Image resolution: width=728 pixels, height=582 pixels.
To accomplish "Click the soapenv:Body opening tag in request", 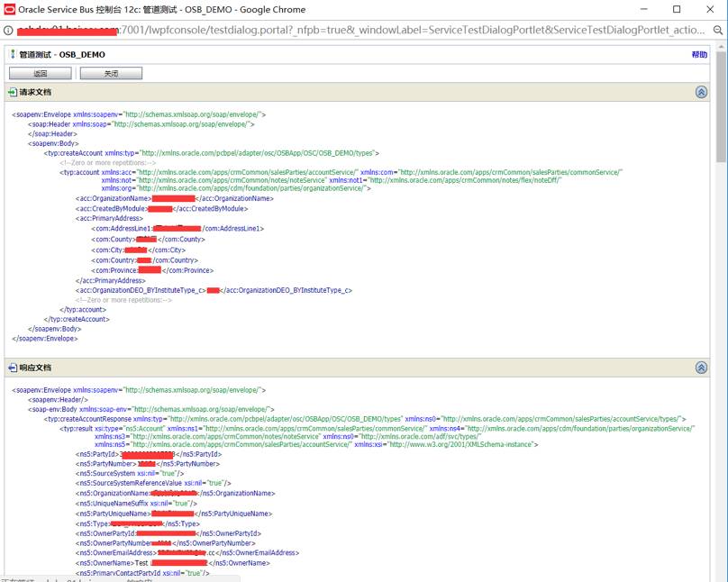I will [53, 143].
